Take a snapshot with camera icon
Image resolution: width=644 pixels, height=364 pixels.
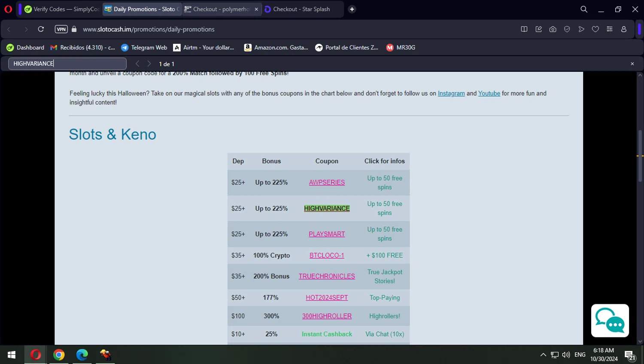point(553,29)
